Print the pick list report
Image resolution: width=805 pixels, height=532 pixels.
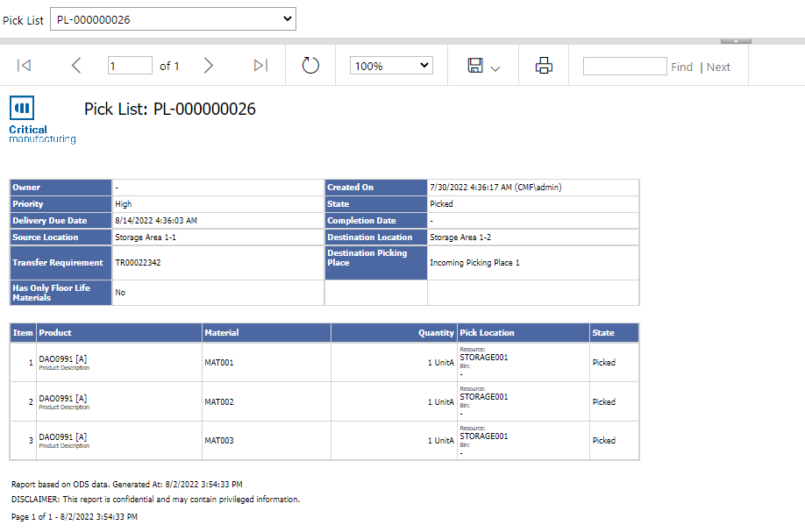tap(544, 66)
